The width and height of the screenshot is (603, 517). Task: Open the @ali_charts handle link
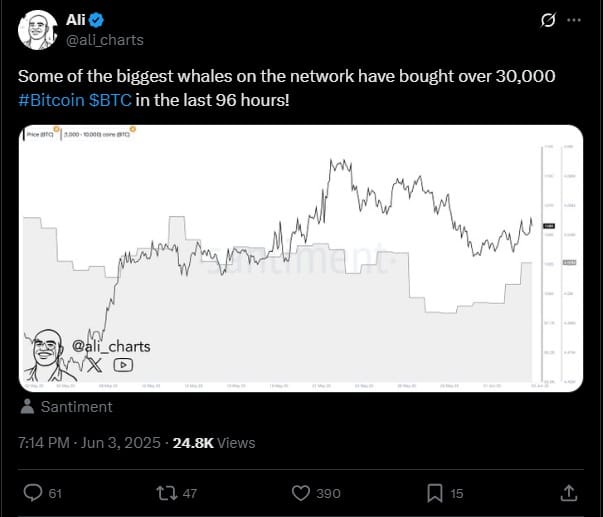105,40
